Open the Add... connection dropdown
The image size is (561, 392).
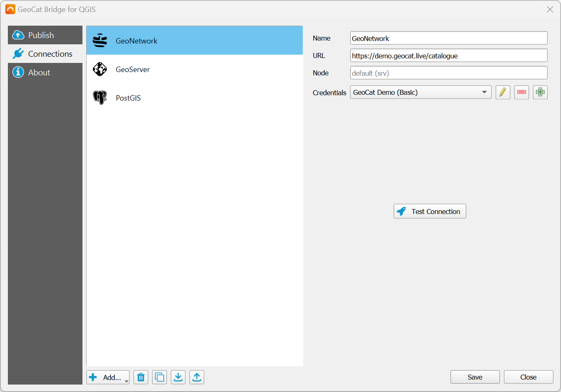point(108,377)
